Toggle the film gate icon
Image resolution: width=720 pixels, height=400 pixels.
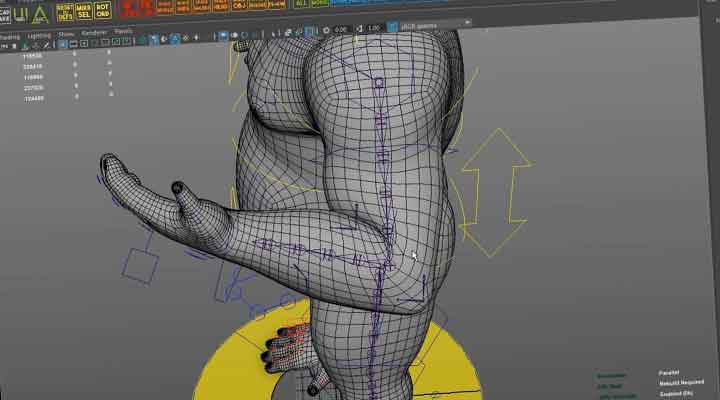[x=73, y=44]
